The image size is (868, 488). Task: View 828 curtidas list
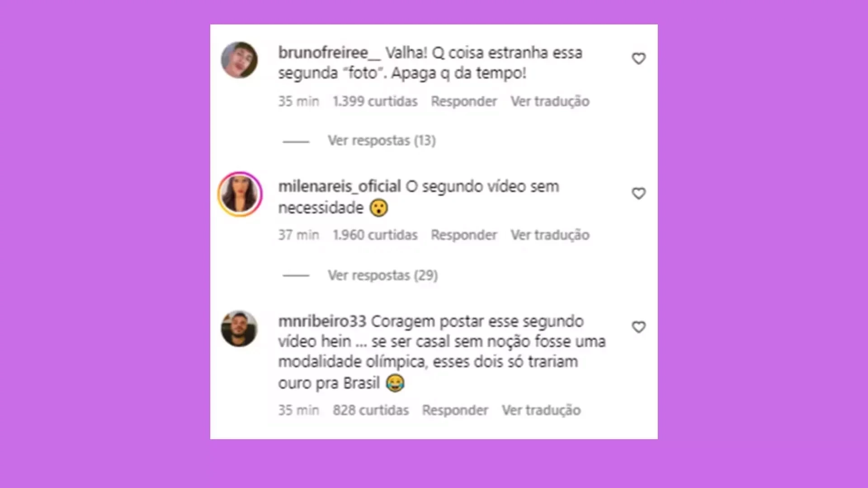point(371,410)
